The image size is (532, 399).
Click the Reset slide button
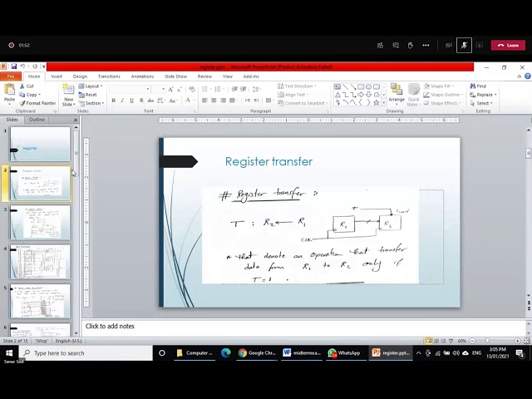click(x=88, y=95)
